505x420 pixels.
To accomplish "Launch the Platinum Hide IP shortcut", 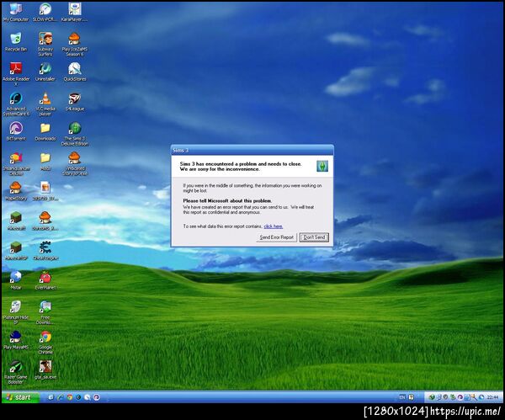I will pos(15,311).
